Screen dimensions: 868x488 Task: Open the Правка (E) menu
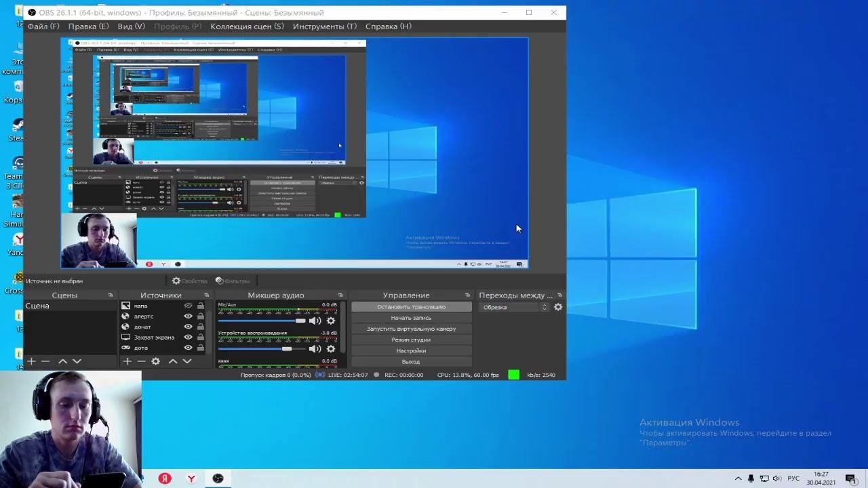88,26
